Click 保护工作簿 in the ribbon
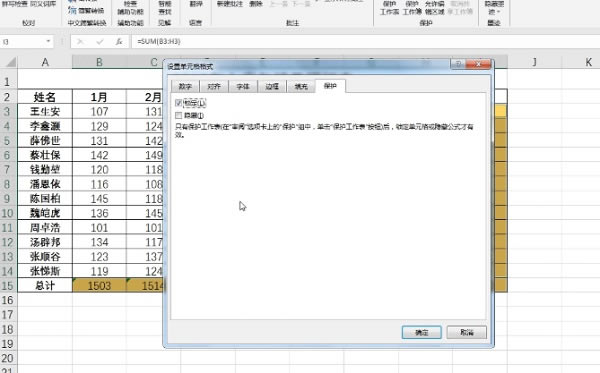 [x=412, y=8]
